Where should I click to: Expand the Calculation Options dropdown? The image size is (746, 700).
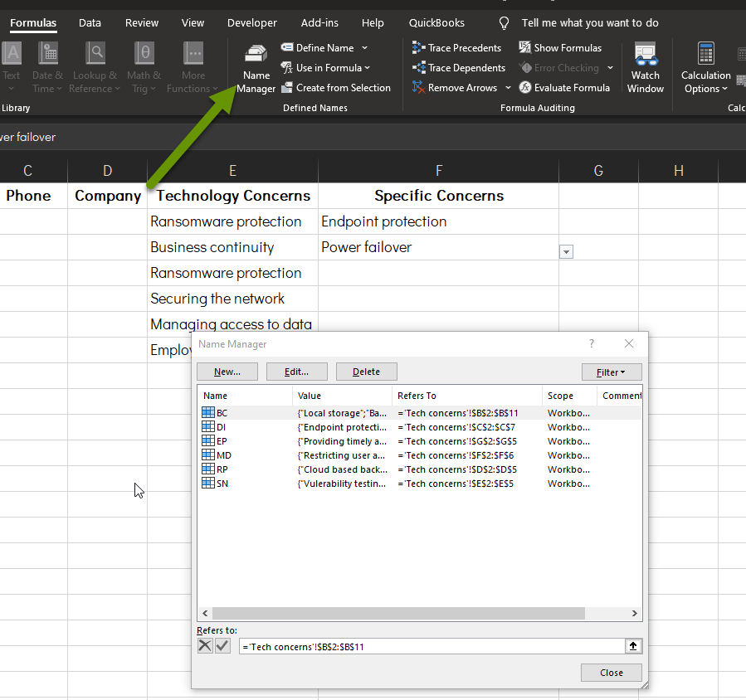[x=705, y=66]
